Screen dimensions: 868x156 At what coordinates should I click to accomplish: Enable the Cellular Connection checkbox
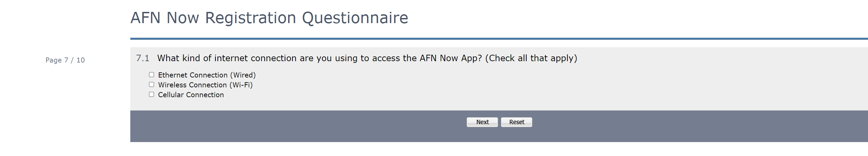coord(151,94)
